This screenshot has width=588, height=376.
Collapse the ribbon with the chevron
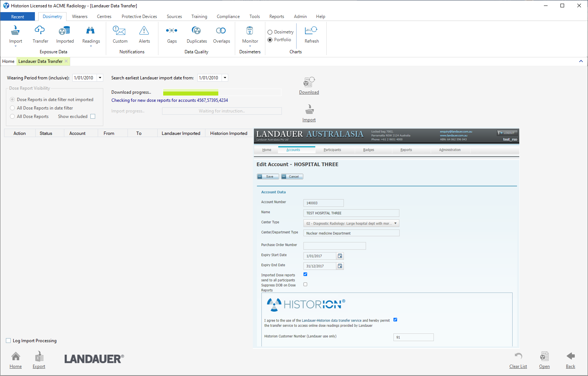click(581, 61)
